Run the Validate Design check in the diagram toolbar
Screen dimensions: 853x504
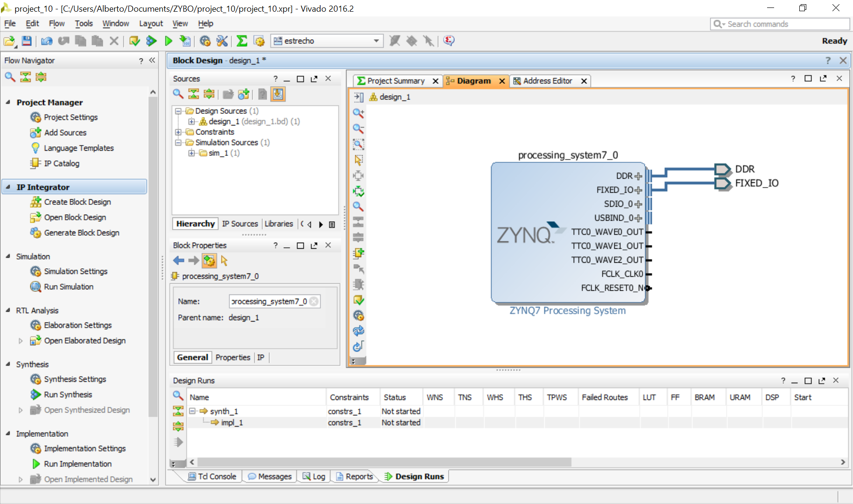point(358,300)
